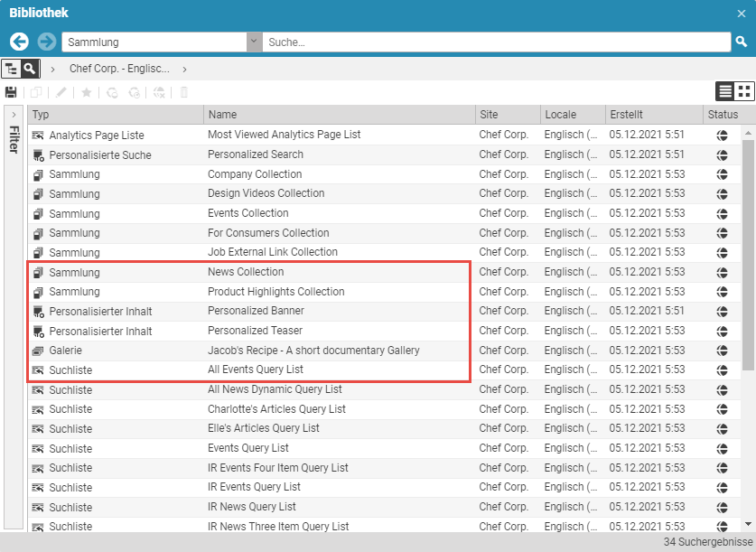The width and height of the screenshot is (756, 552).
Task: Click the pencil edit icon
Action: click(x=61, y=92)
